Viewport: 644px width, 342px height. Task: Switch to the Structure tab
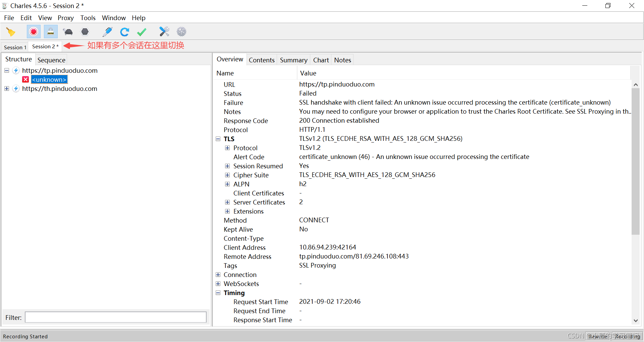(x=18, y=59)
